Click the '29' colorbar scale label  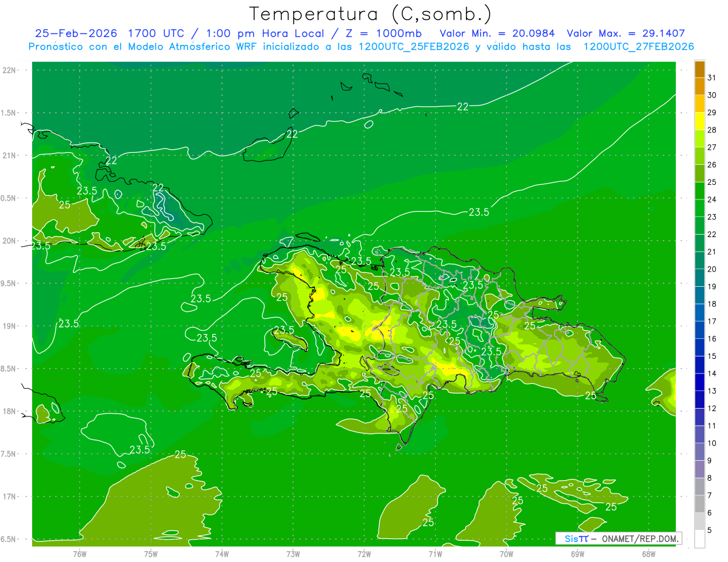click(712, 112)
